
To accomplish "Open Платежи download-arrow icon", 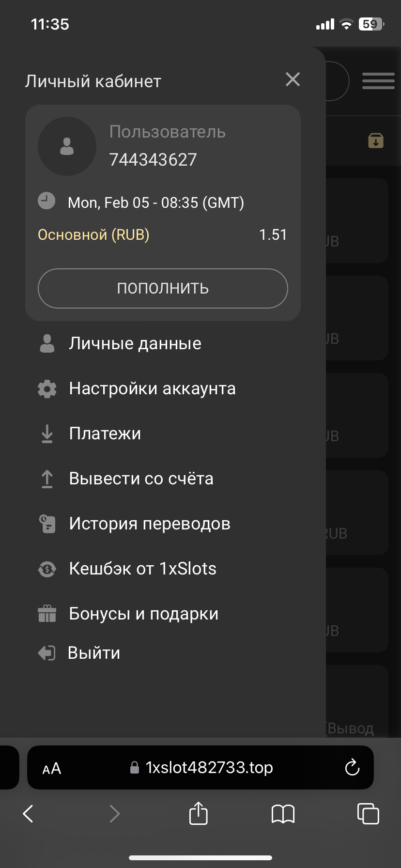I will pos(47,434).
